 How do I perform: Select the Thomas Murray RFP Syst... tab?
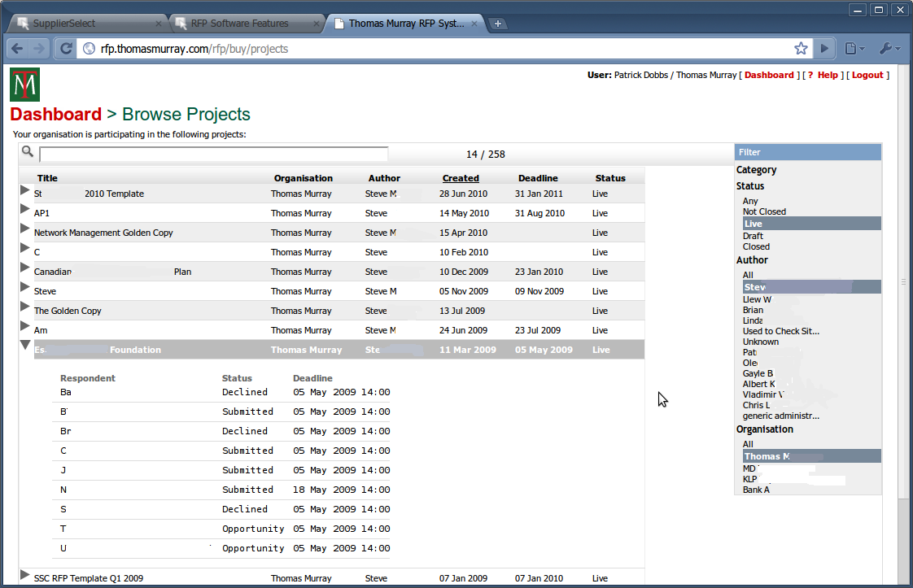406,24
